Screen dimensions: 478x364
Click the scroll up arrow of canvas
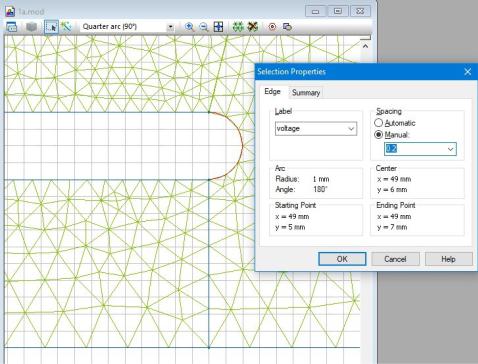point(366,46)
